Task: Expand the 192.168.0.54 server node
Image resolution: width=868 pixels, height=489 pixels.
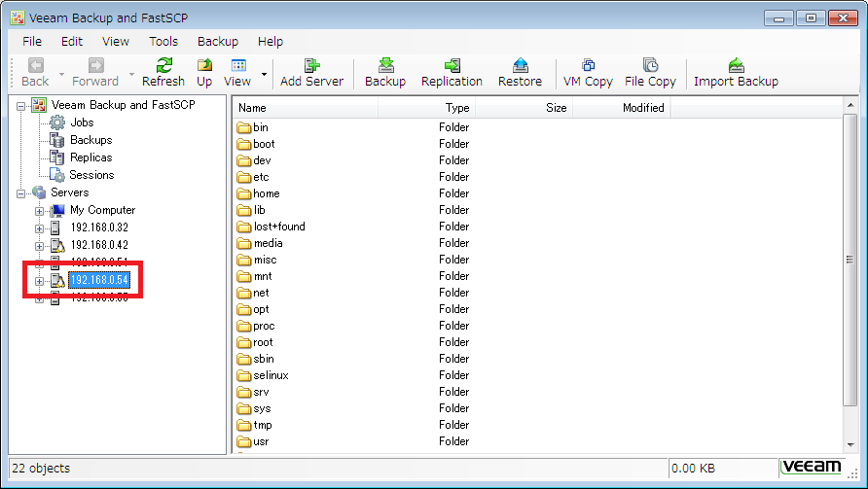Action: (39, 281)
